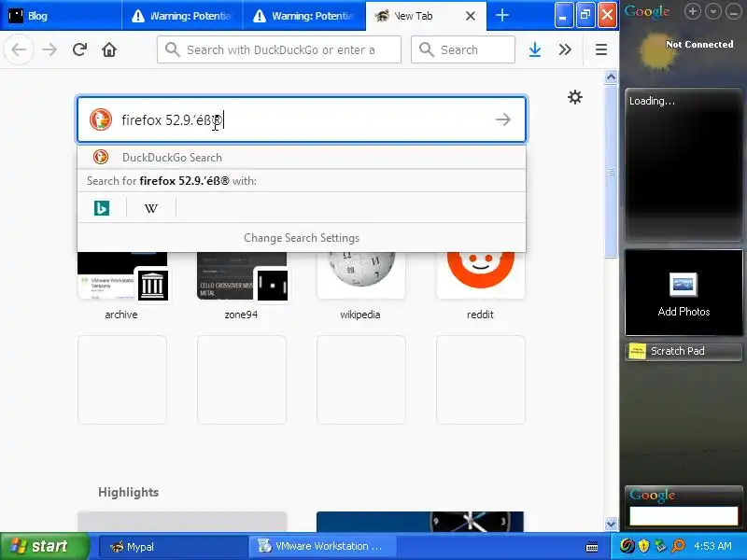This screenshot has height=560, width=747.
Task: Open the wikipedia top site tile
Action: tap(360, 285)
